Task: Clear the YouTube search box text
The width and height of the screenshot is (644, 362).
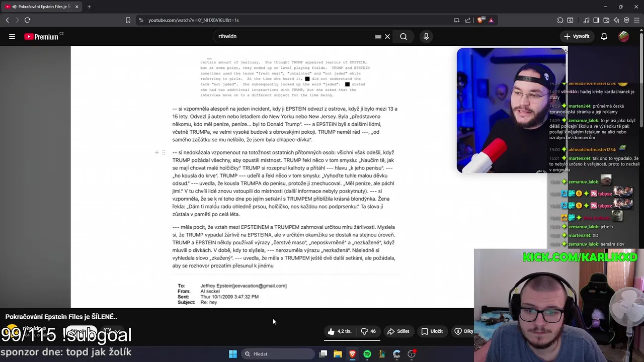Action: click(x=387, y=36)
